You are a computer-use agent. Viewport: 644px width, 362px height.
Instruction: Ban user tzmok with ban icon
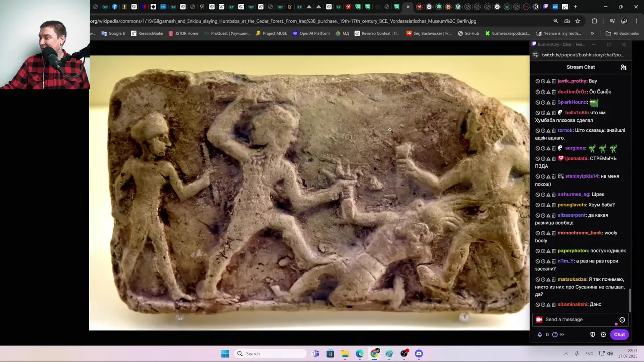538,131
